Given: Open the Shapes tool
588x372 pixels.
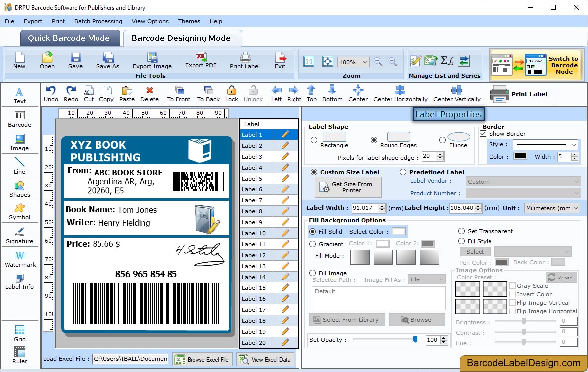Looking at the screenshot, I should click(x=19, y=189).
